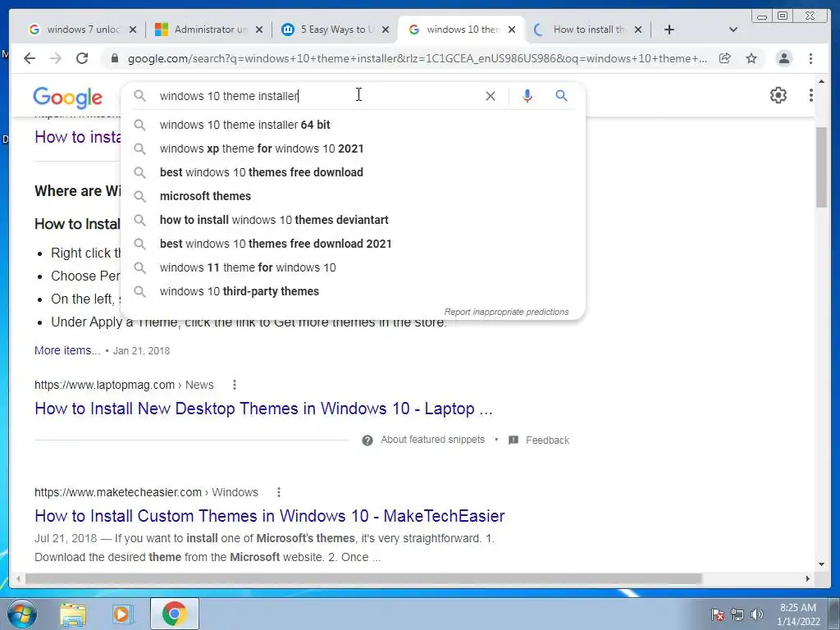Submit search with blue magnifier icon

tap(561, 96)
